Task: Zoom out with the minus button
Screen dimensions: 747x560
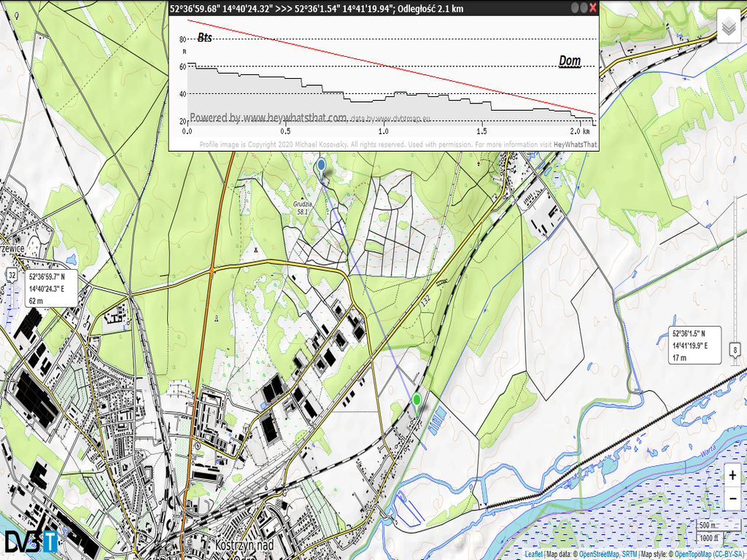Action: point(732,497)
